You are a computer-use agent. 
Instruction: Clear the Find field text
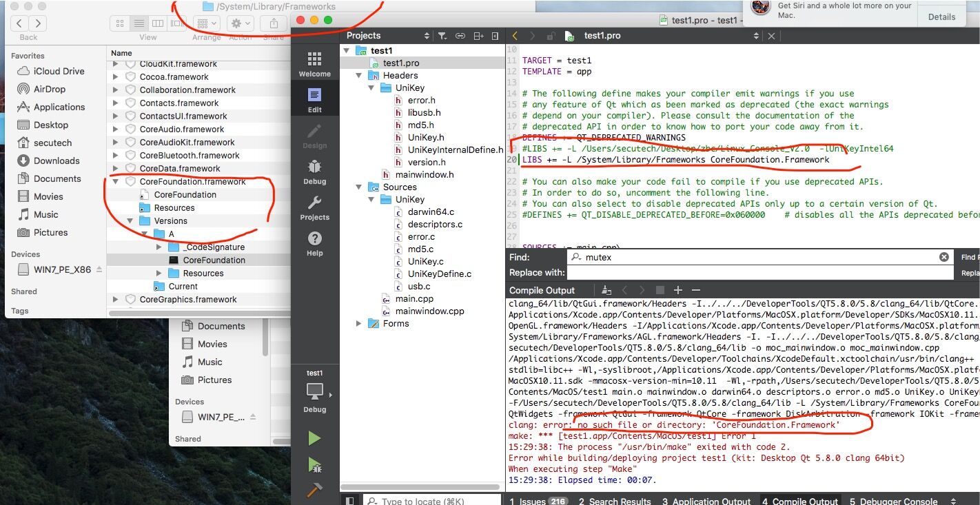click(x=943, y=257)
